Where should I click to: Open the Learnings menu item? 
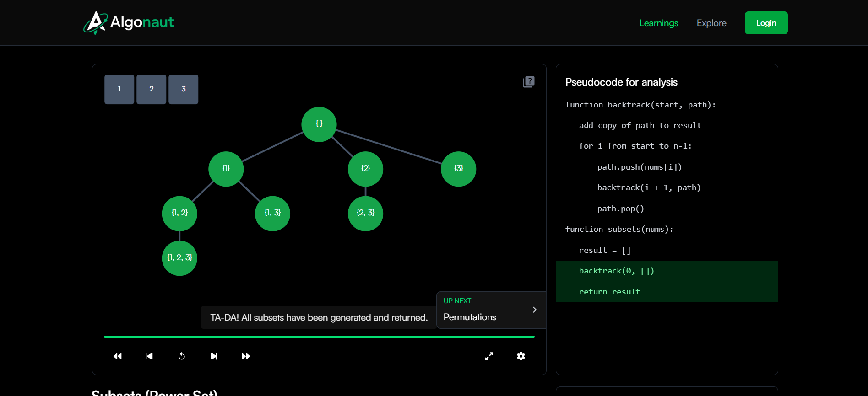[x=658, y=23]
